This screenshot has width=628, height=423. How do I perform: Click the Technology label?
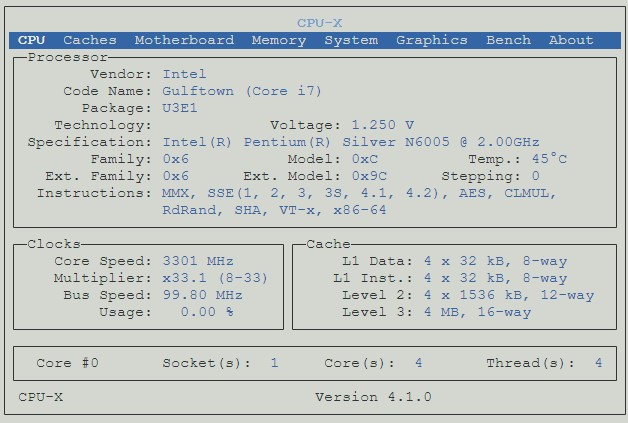[103, 125]
